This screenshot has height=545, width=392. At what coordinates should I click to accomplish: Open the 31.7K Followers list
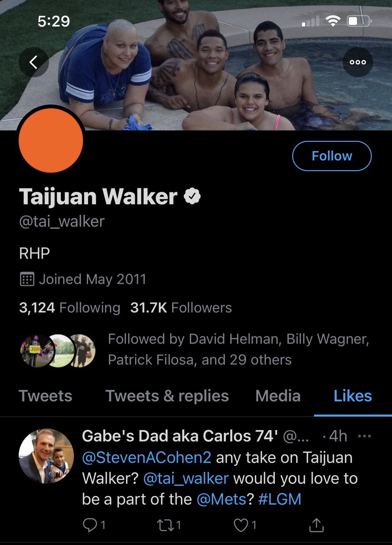[x=181, y=307]
